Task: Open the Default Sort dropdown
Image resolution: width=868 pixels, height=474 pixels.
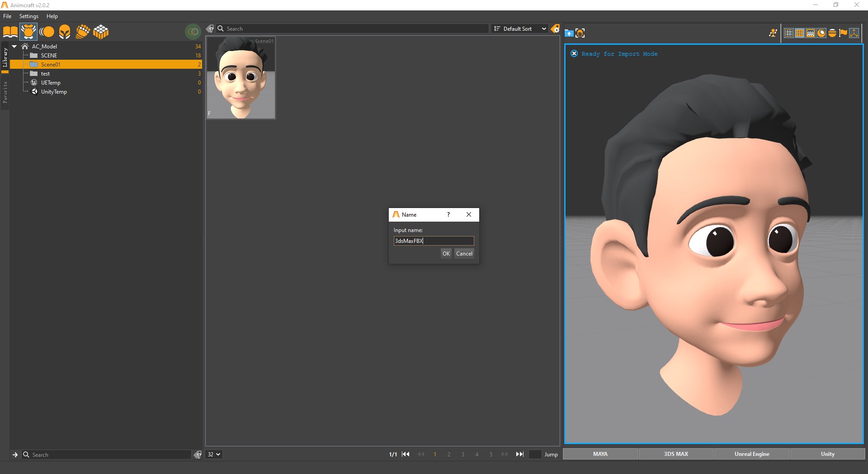Action: (519, 28)
